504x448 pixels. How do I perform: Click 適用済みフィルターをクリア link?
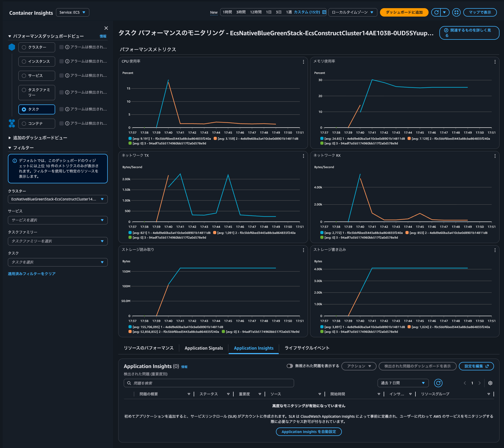click(32, 273)
